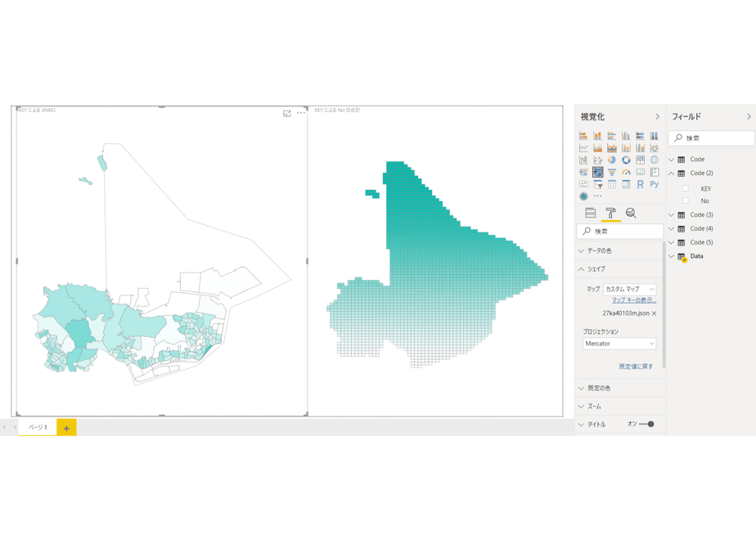Select the slicer visual
This screenshot has width=756, height=540.
coord(597,184)
